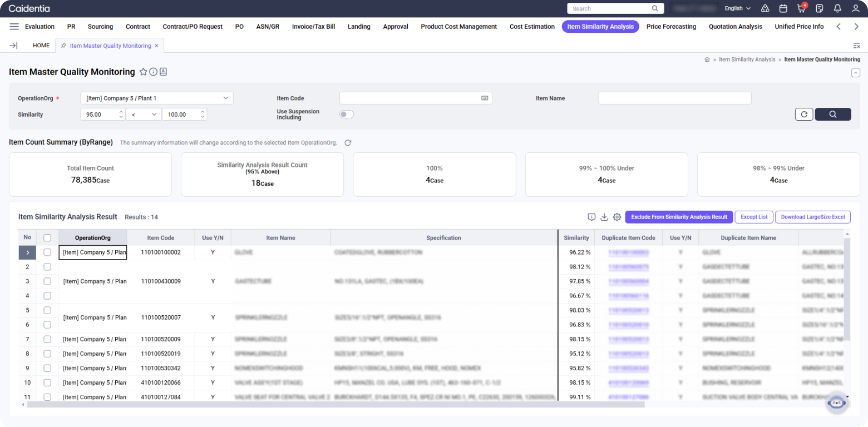Open the OperationOrg dropdown

click(156, 98)
